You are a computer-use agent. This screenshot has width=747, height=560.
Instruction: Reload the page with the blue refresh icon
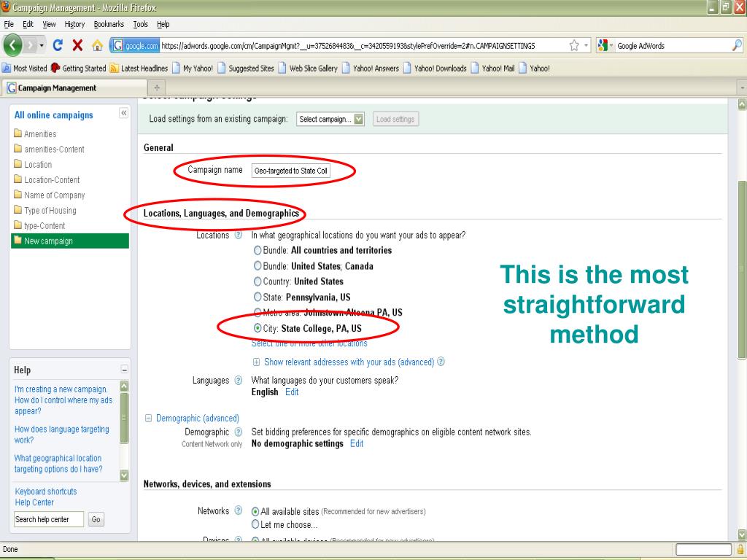58,45
